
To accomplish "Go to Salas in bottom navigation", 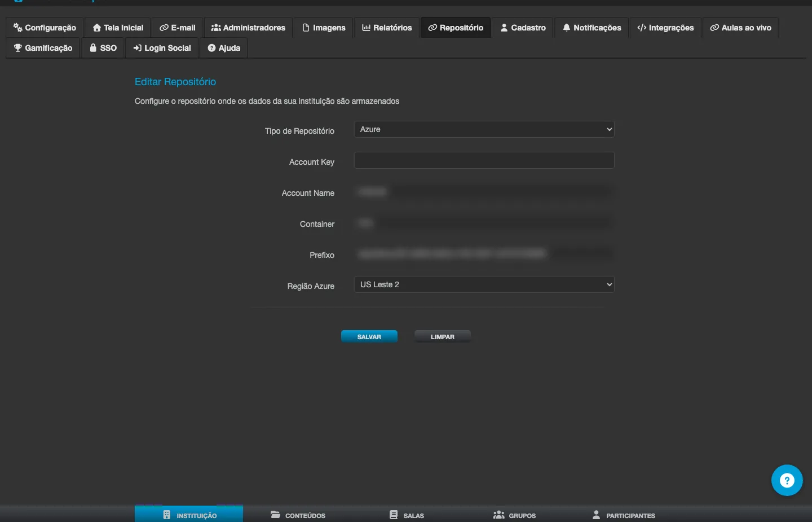I will (407, 515).
